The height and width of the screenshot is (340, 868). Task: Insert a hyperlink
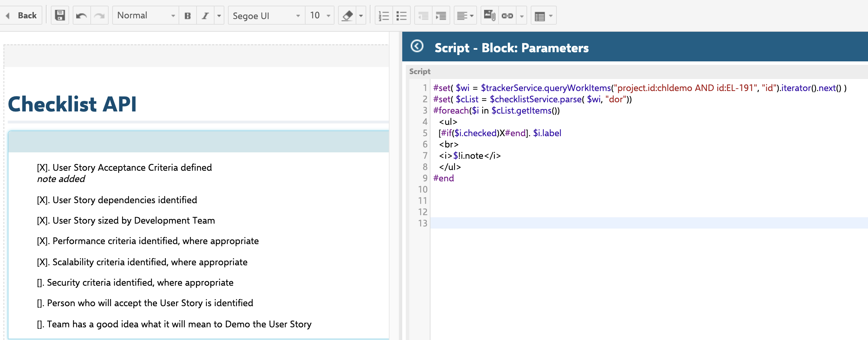pyautogui.click(x=507, y=16)
